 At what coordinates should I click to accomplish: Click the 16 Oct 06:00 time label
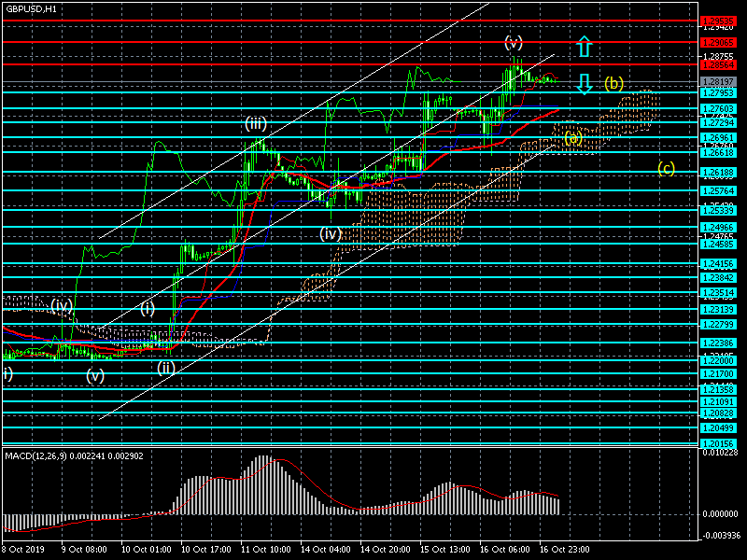pyautogui.click(x=505, y=549)
